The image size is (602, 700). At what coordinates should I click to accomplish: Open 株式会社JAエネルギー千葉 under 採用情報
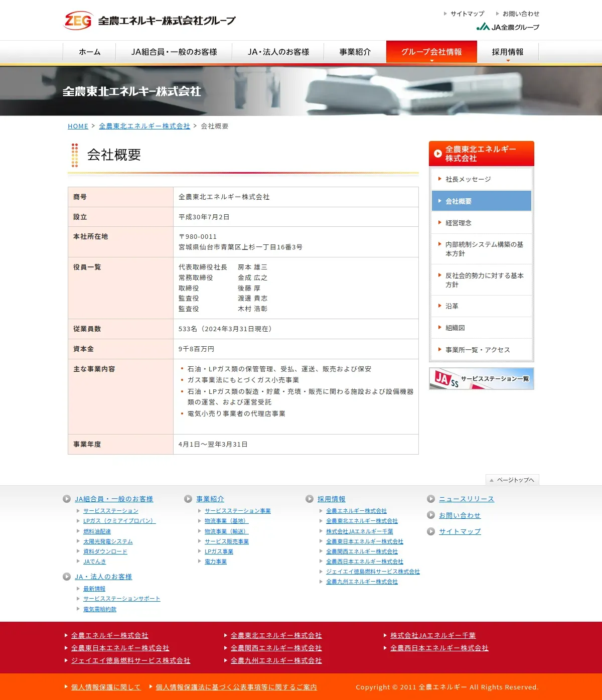[360, 531]
